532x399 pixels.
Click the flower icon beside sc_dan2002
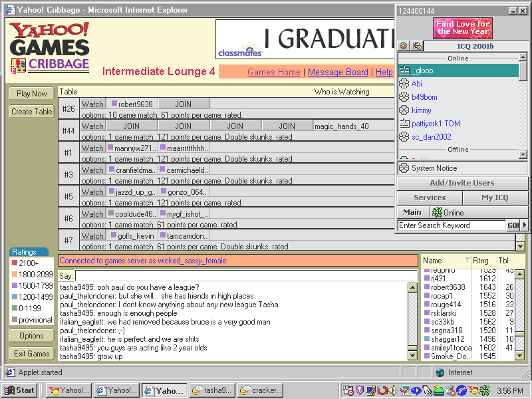pyautogui.click(x=404, y=137)
